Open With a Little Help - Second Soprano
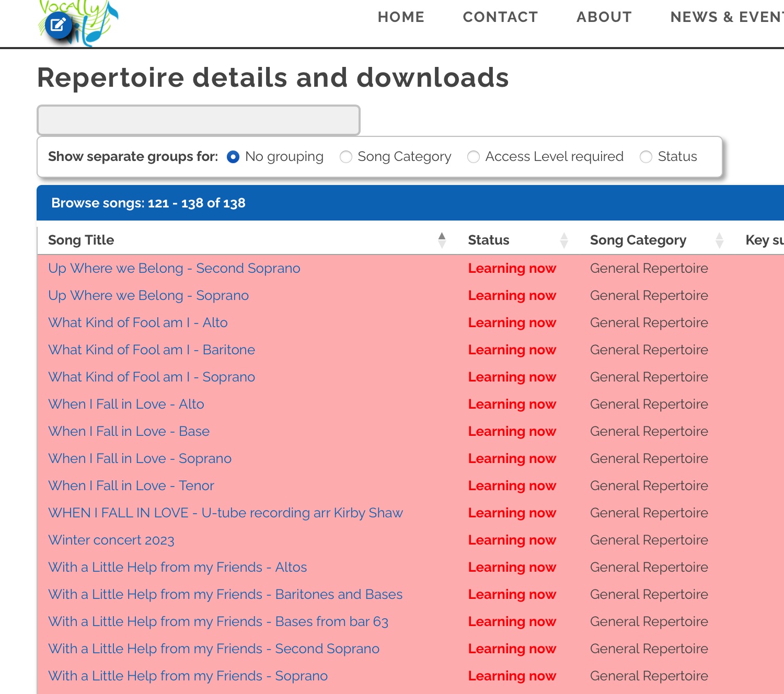This screenshot has width=784, height=694. 214,649
